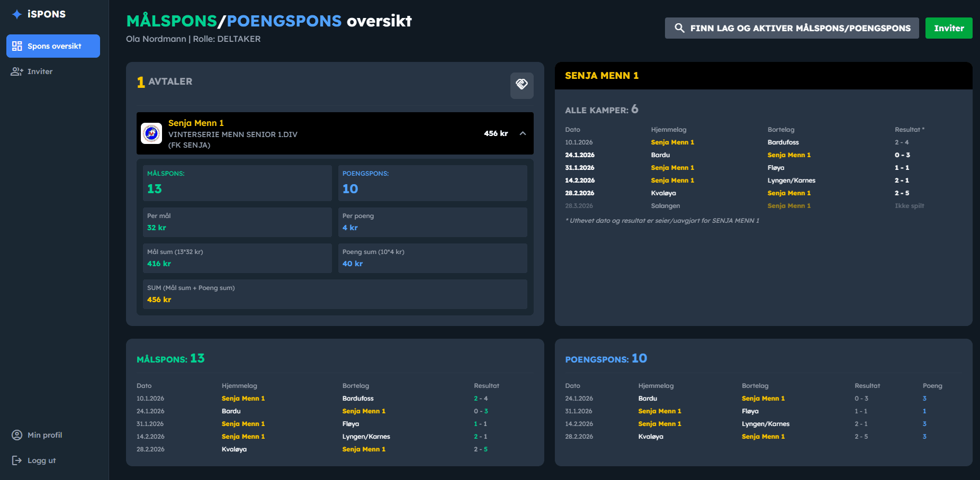Open Min profil via the profile icon
Screen dimensions: 980x480
(x=16, y=435)
